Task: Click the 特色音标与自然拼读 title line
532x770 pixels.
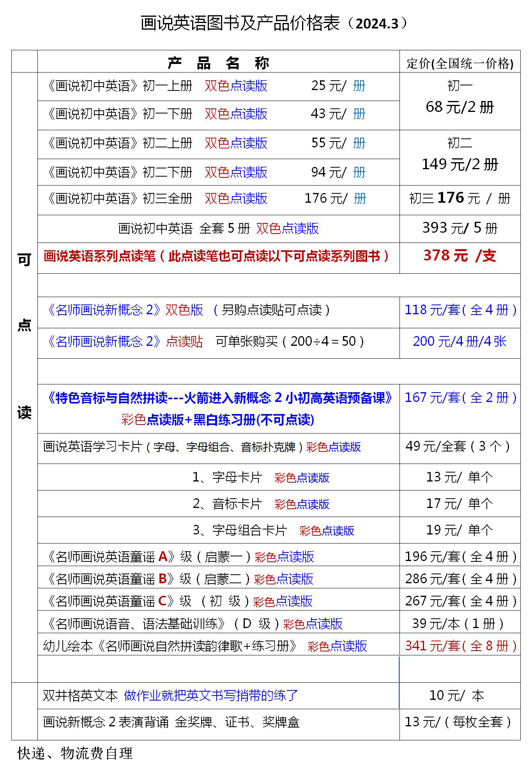Action: coord(219,398)
